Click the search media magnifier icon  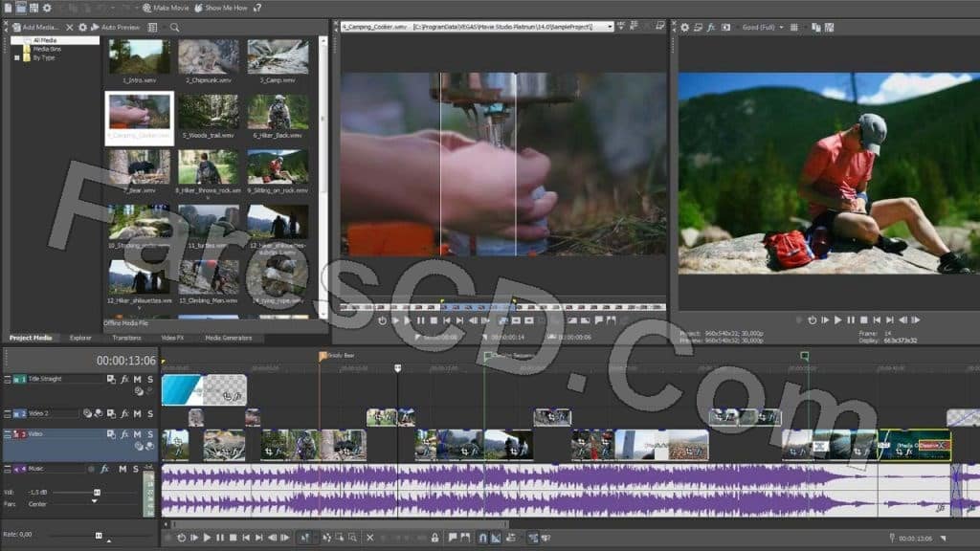[174, 28]
